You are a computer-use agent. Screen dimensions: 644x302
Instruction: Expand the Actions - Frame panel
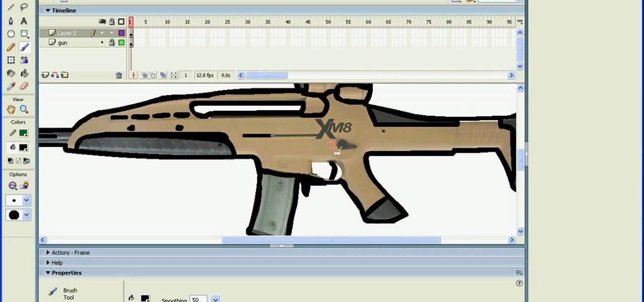pos(48,252)
